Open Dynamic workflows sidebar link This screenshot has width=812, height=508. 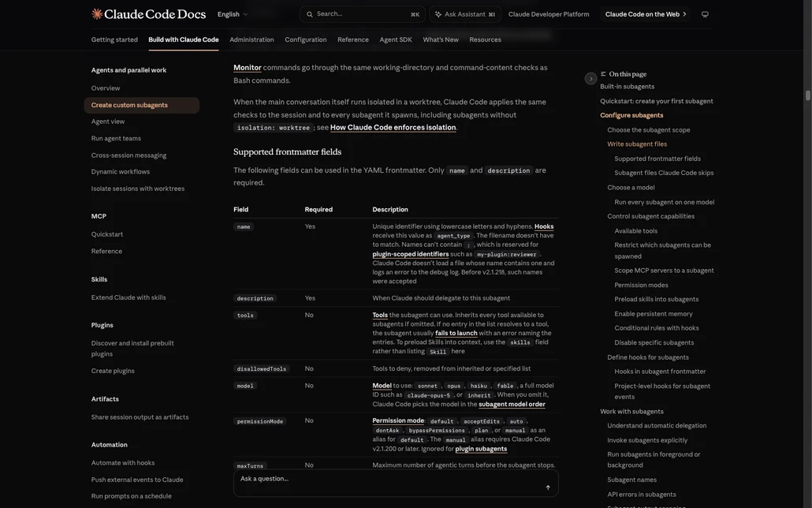coord(120,172)
